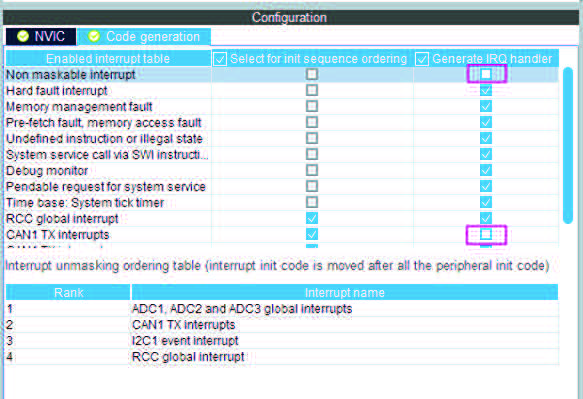This screenshot has height=399, width=583.
Task: Select the 'Non maskable interrupt' row label
Action: tap(71, 74)
